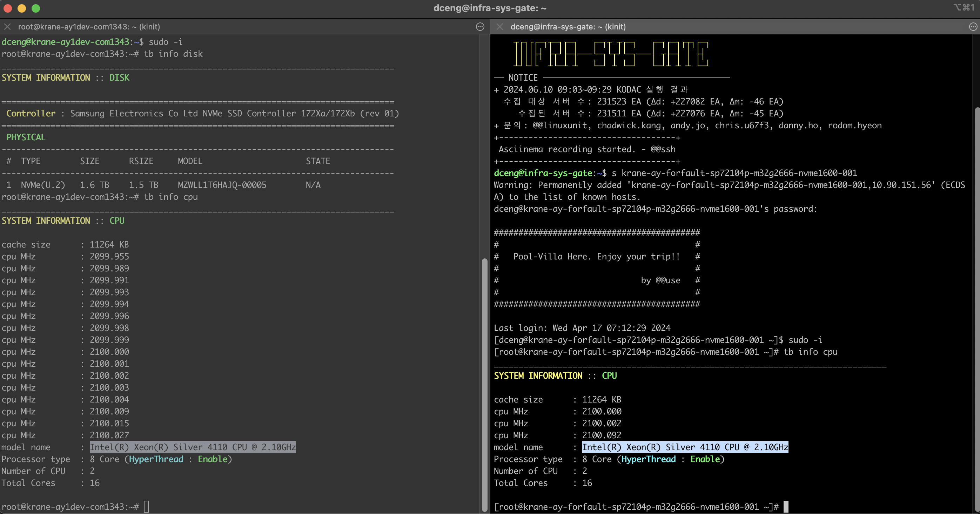The height and width of the screenshot is (514, 980).
Task: Click the green 'PHYSICAL' section label
Action: pyautogui.click(x=26, y=137)
